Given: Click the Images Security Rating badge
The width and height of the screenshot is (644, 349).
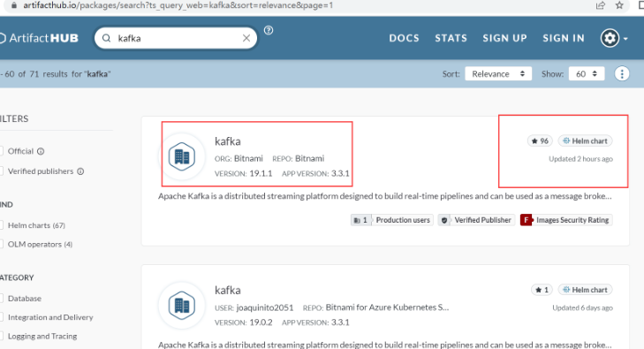Looking at the screenshot, I should click(566, 220).
